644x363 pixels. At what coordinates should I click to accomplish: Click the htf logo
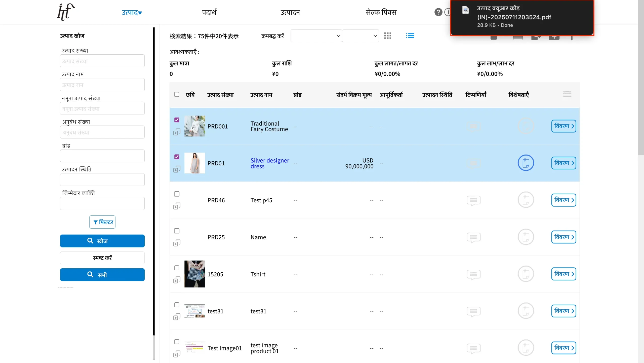coord(66,12)
